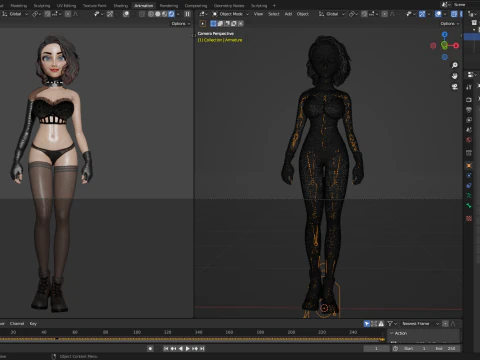The width and height of the screenshot is (480, 360).
Task: Jump to the start frame
Action: (166, 349)
